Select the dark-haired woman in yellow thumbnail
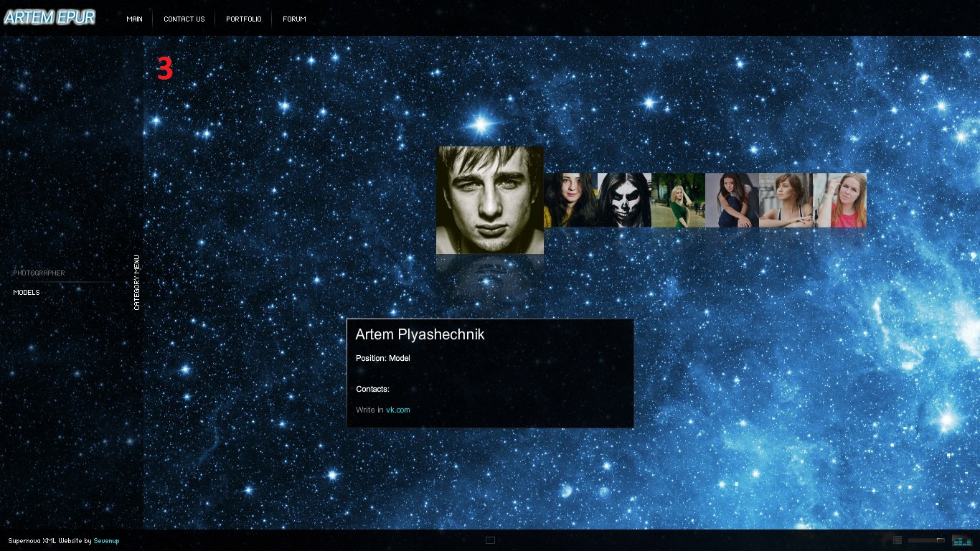Image resolution: width=980 pixels, height=551 pixels. coord(570,200)
